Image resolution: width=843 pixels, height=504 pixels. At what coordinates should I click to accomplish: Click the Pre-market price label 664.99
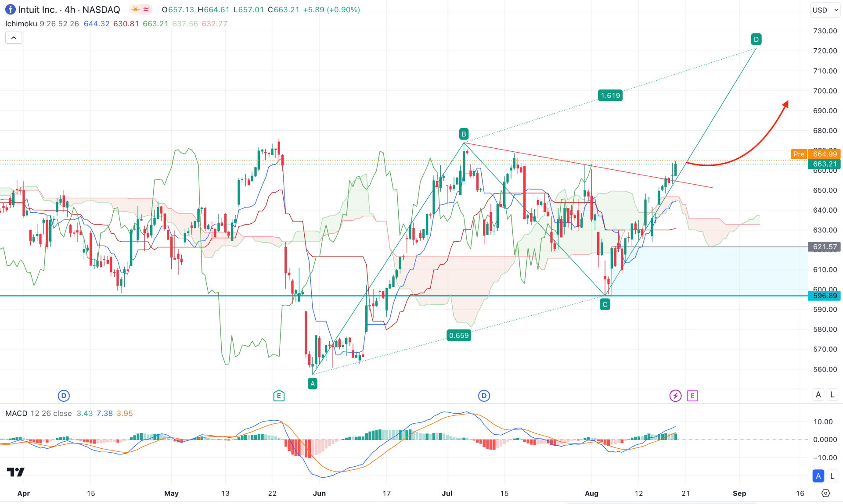pyautogui.click(x=815, y=154)
